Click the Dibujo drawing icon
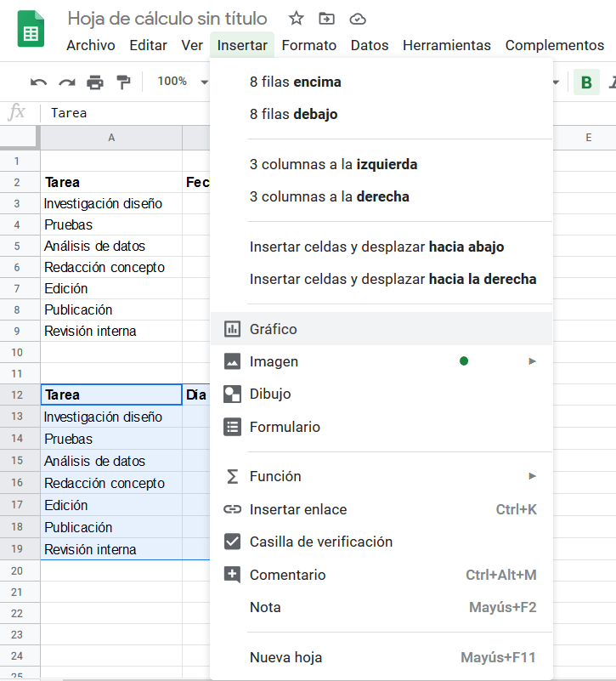The image size is (616, 681). (232, 394)
